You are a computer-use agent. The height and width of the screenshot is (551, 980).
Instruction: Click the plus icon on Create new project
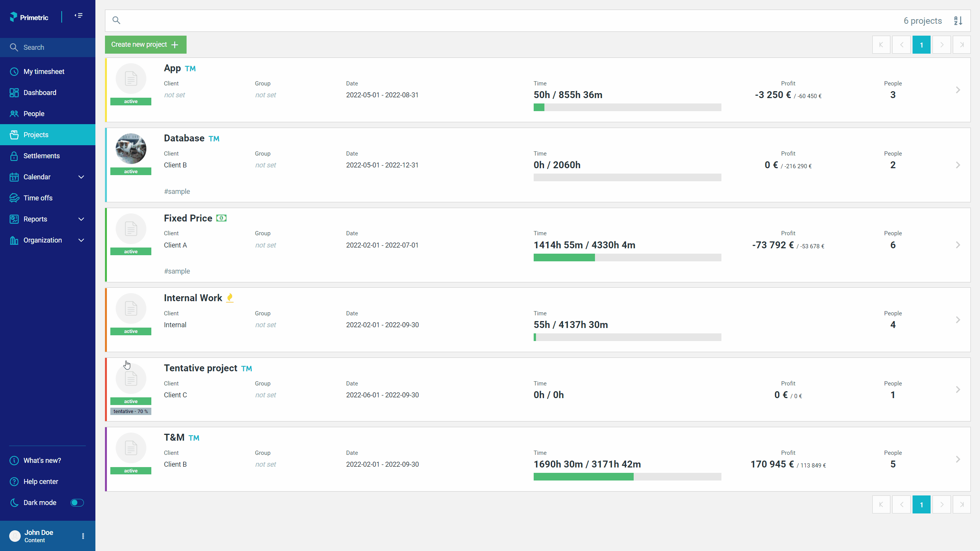(175, 45)
